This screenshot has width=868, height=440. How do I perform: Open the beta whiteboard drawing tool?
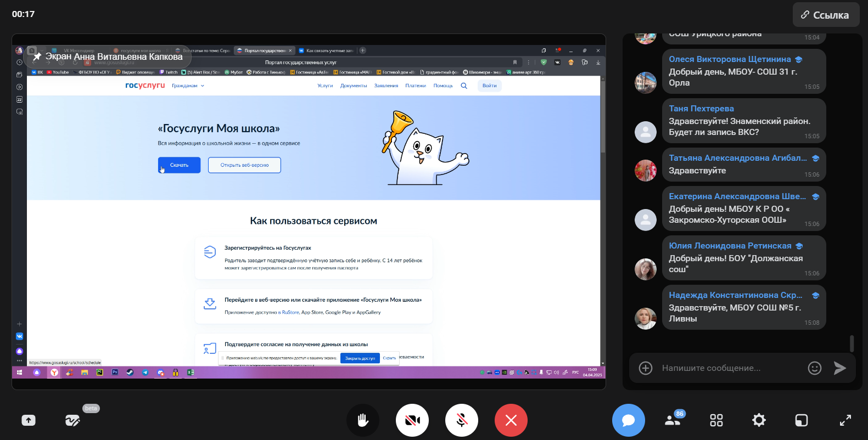(x=72, y=420)
